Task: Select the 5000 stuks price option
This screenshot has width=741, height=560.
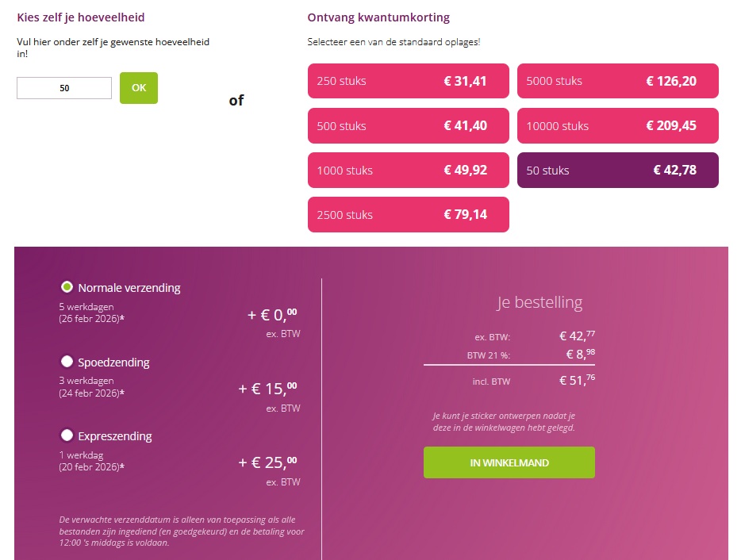Action: (x=617, y=80)
